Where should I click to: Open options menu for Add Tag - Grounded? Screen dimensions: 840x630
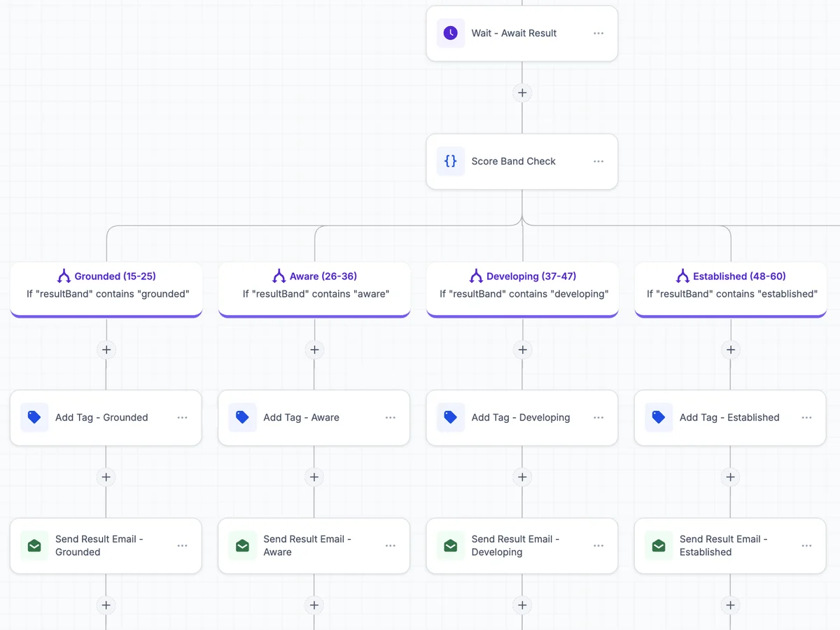pos(182,417)
